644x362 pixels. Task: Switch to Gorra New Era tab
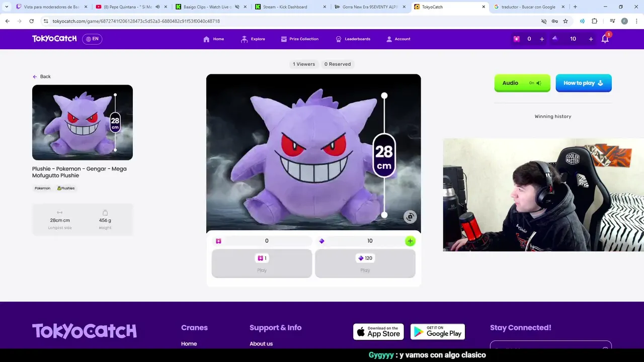click(369, 7)
